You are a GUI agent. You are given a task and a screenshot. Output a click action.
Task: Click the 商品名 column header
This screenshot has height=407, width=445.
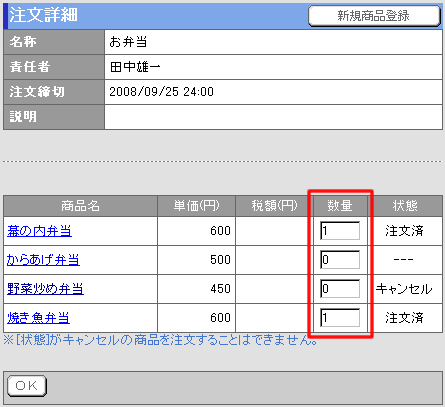pos(80,206)
